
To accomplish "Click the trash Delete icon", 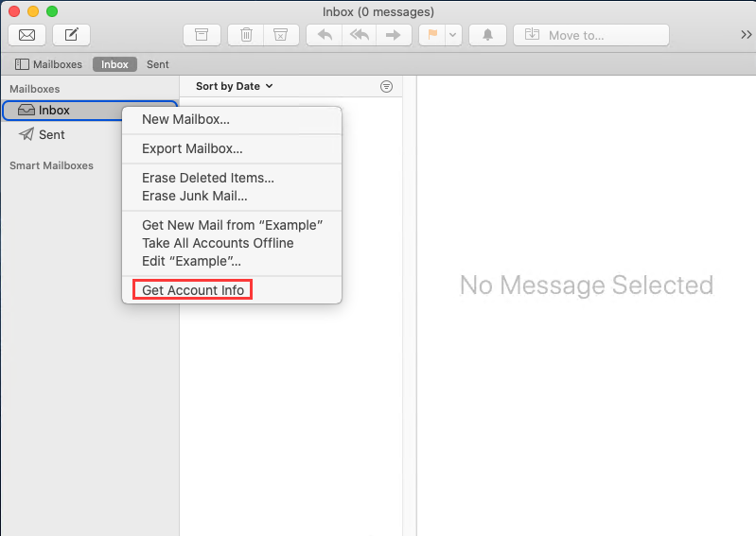I will (246, 35).
